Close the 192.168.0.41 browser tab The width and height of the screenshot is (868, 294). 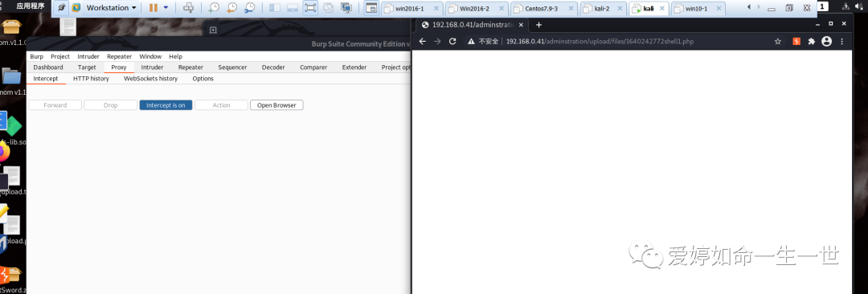520,24
